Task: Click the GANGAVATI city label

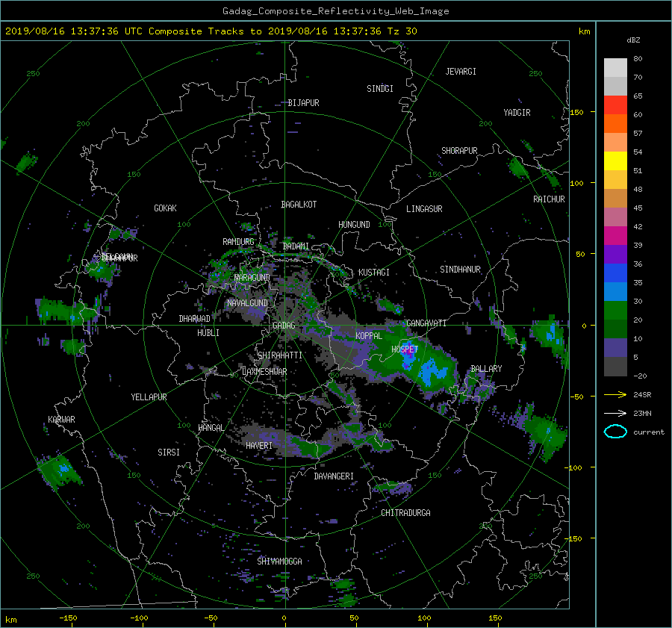Action: [426, 323]
